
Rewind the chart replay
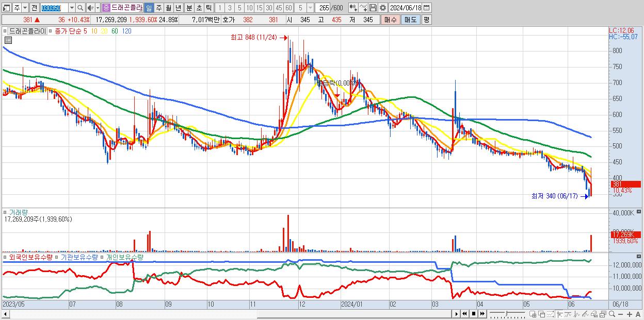(x=465, y=313)
